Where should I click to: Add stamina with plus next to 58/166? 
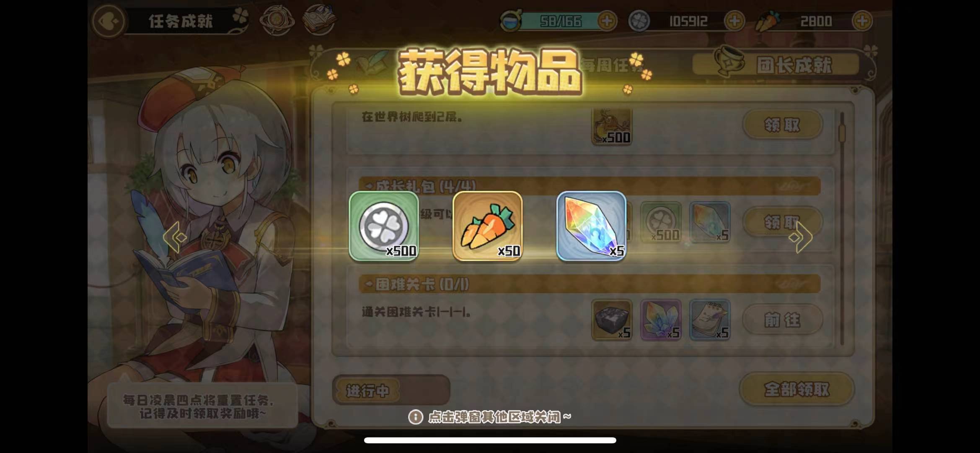[x=607, y=21]
